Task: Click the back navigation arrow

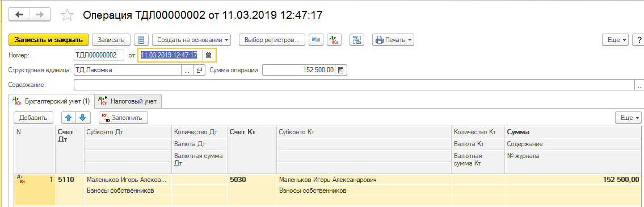Action: point(19,15)
